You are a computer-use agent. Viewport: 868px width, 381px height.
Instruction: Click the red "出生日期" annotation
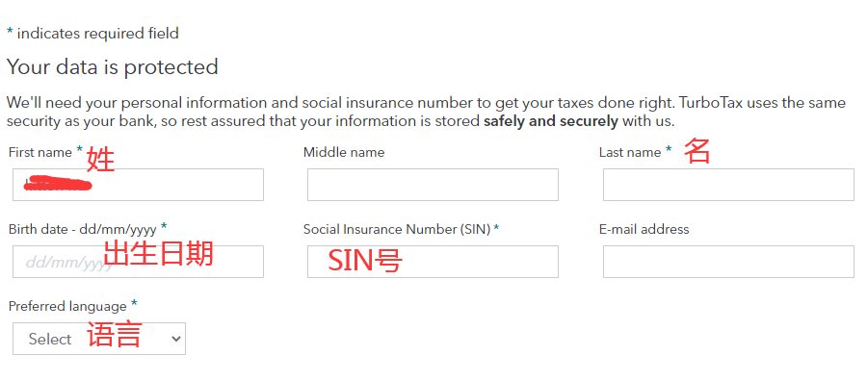[159, 254]
